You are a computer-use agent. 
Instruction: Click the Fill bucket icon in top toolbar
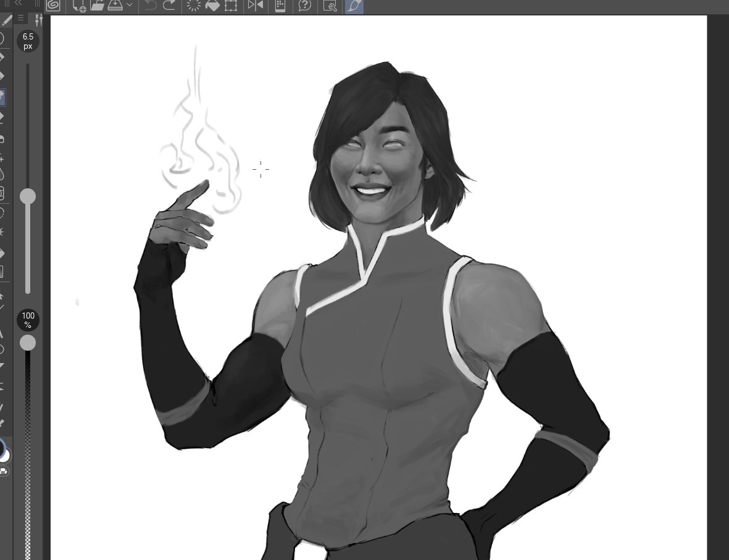click(212, 6)
